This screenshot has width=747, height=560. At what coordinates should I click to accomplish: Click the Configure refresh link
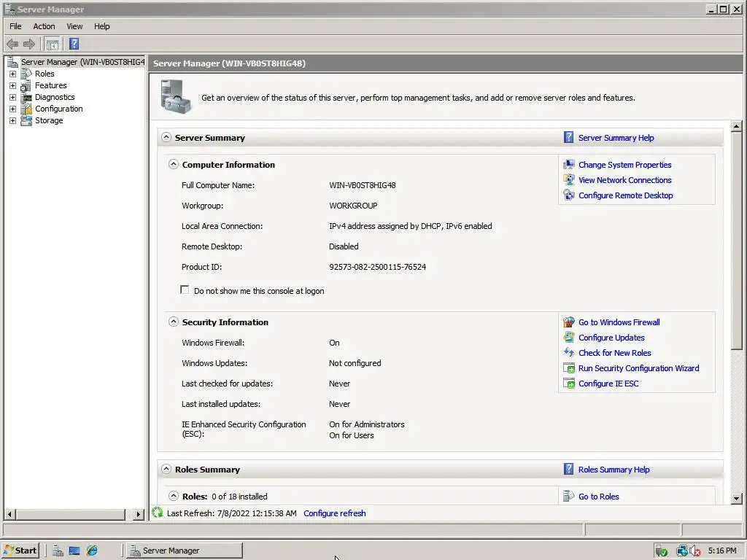pyautogui.click(x=334, y=513)
